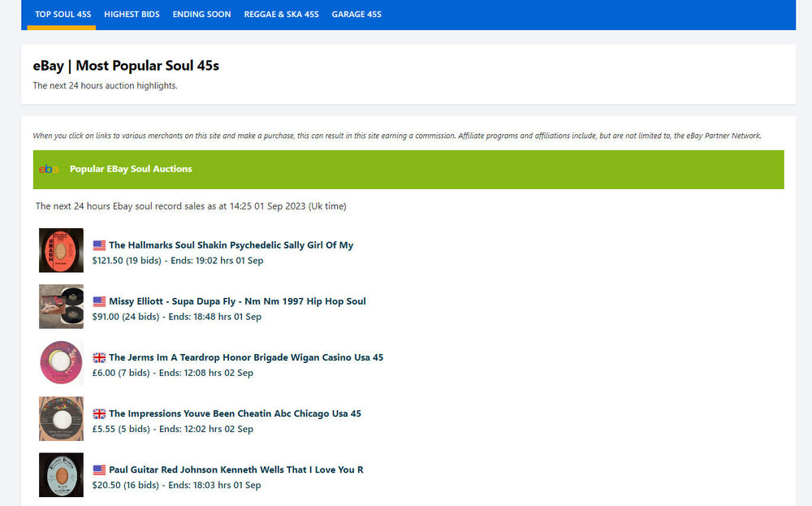Click the UK flag beside The Impressions listing
Screen dimensions: 812x506
tap(99, 413)
